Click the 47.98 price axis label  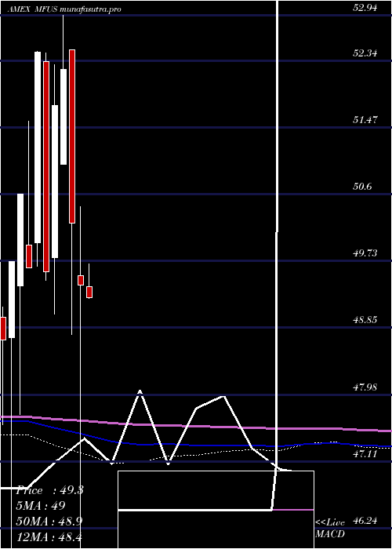point(365,387)
